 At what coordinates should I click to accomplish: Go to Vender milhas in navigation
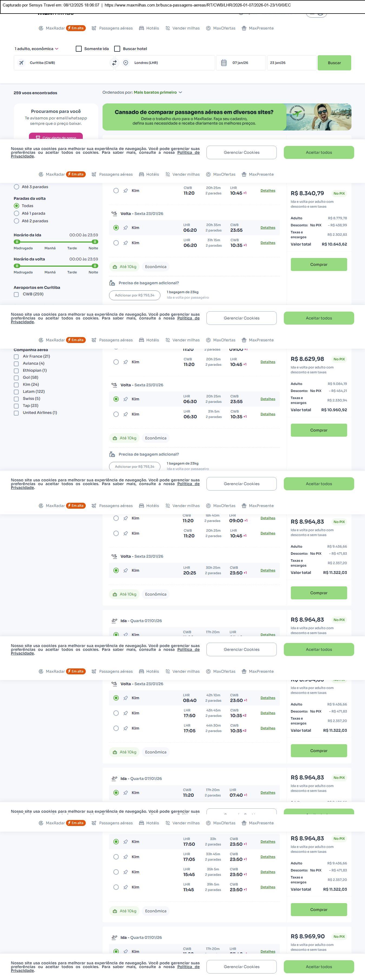tap(182, 28)
